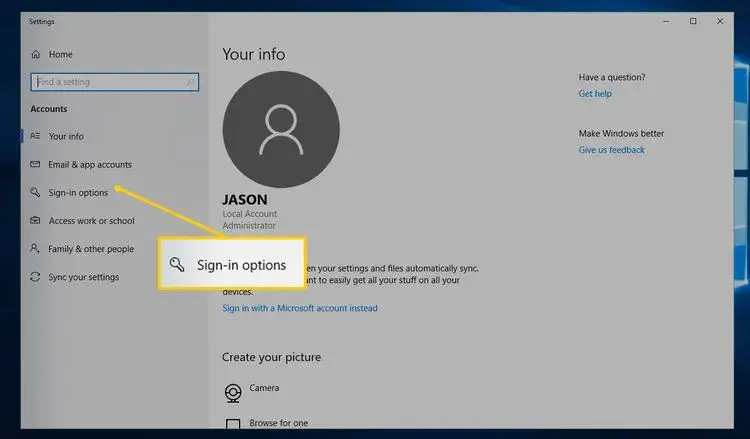Click the Home icon in sidebar

pos(36,54)
